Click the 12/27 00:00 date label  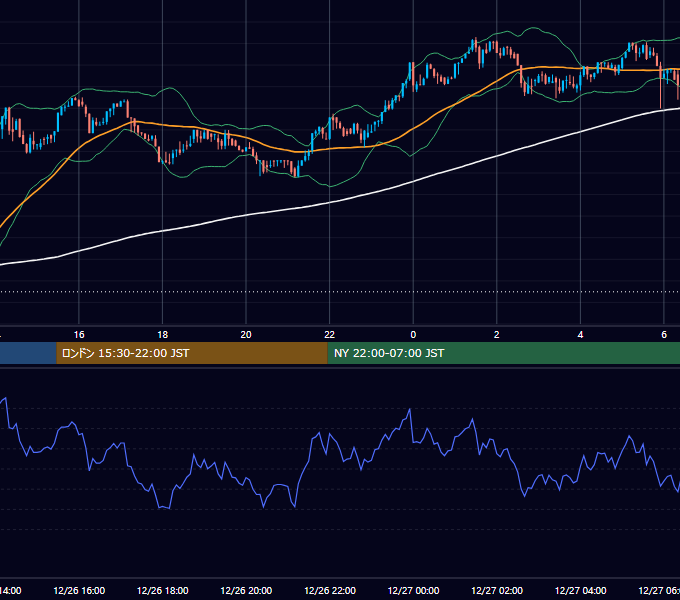(x=413, y=591)
